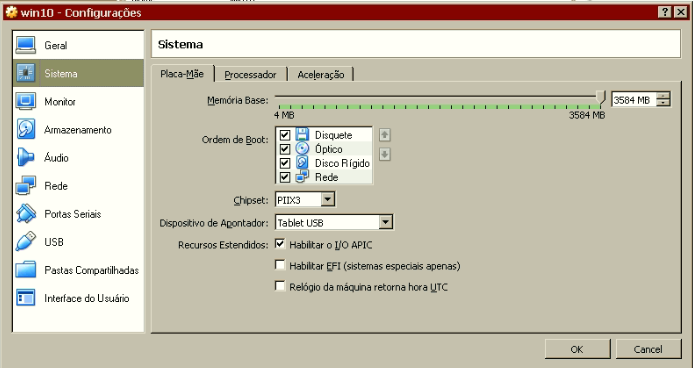Toggle Habilitar o I/O APIC checkbox
693x368 pixels.
point(280,244)
